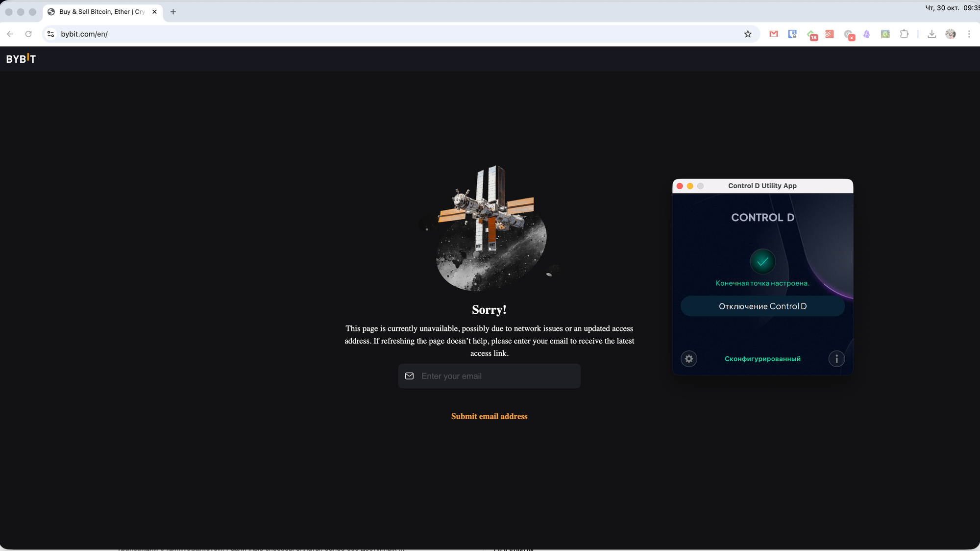Open a new browser tab
980x551 pixels.
173,12
